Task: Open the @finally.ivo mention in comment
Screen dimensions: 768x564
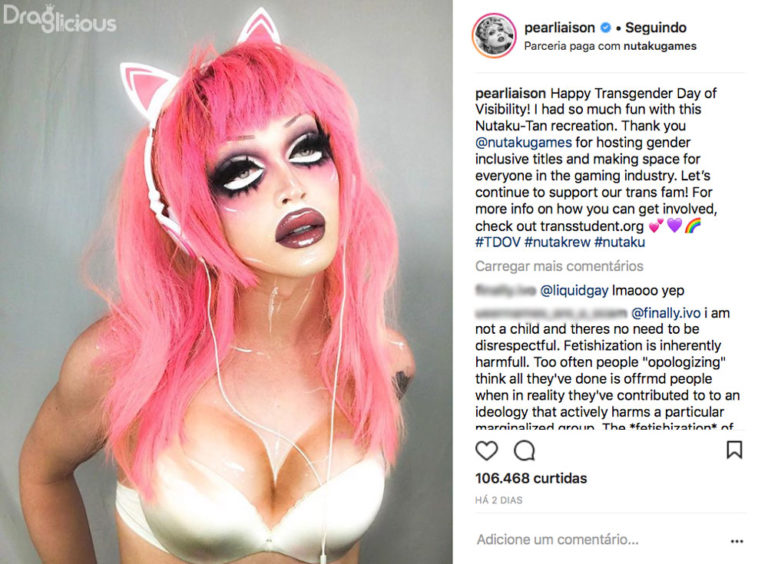Action: tap(666, 313)
